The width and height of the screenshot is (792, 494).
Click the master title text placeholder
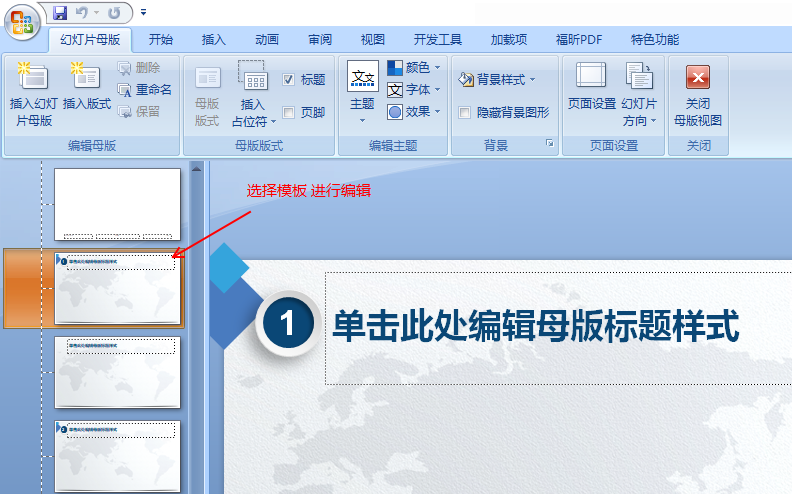[535, 326]
